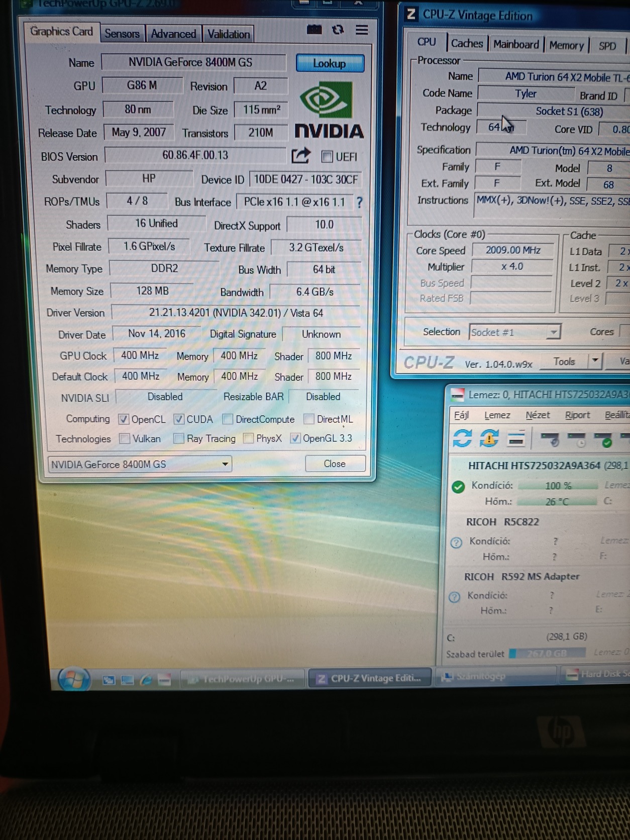This screenshot has width=630, height=840.
Task: Open the Socket #1 selection dropdown
Action: coord(514,332)
